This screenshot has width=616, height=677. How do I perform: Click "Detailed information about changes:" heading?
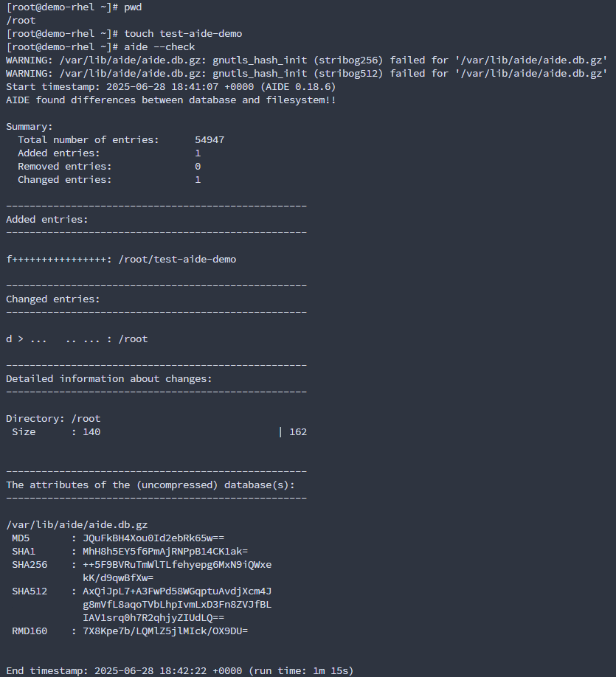point(108,378)
